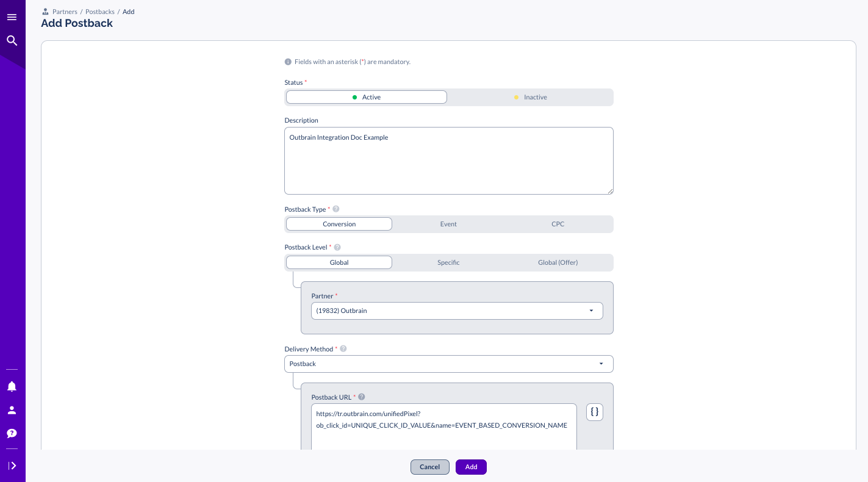Screen dimensions: 868x482
Task: Click the Cancel button
Action: click(x=430, y=467)
